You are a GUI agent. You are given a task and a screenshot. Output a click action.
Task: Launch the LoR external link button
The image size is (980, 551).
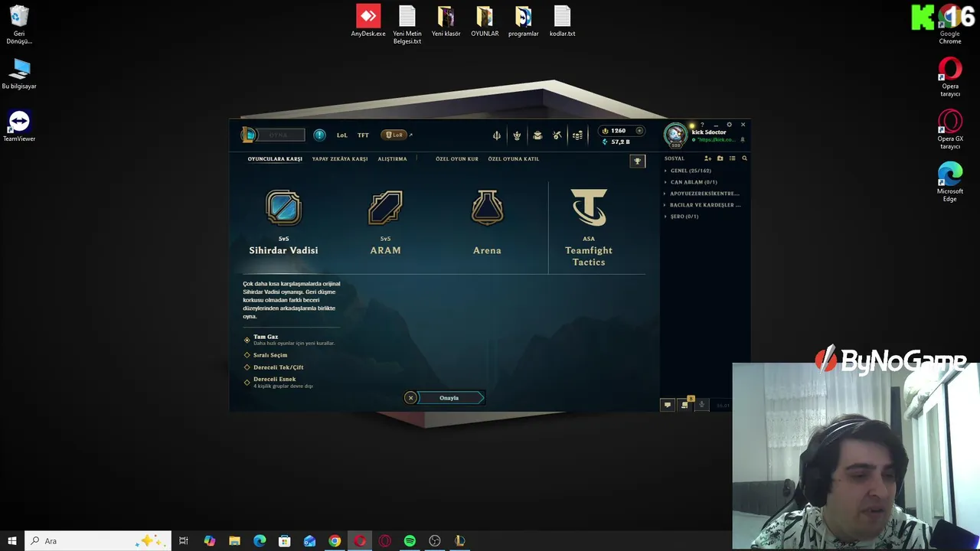[x=395, y=135]
